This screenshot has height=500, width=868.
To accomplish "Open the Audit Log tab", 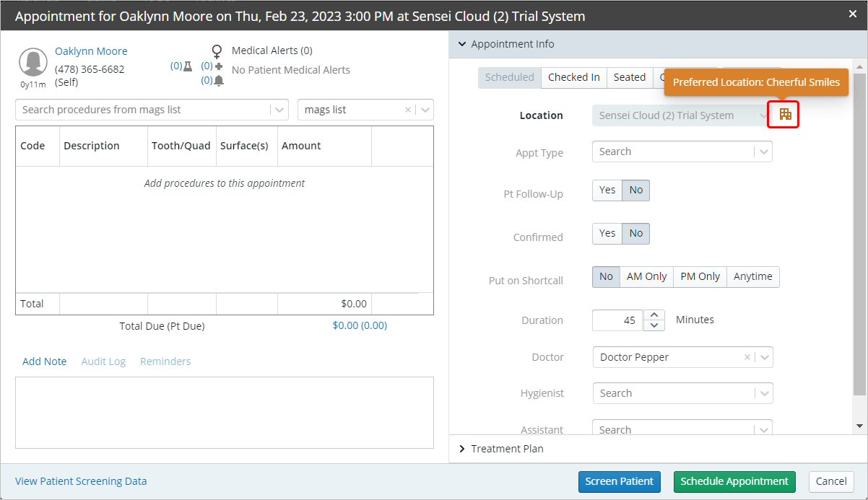I will [103, 361].
